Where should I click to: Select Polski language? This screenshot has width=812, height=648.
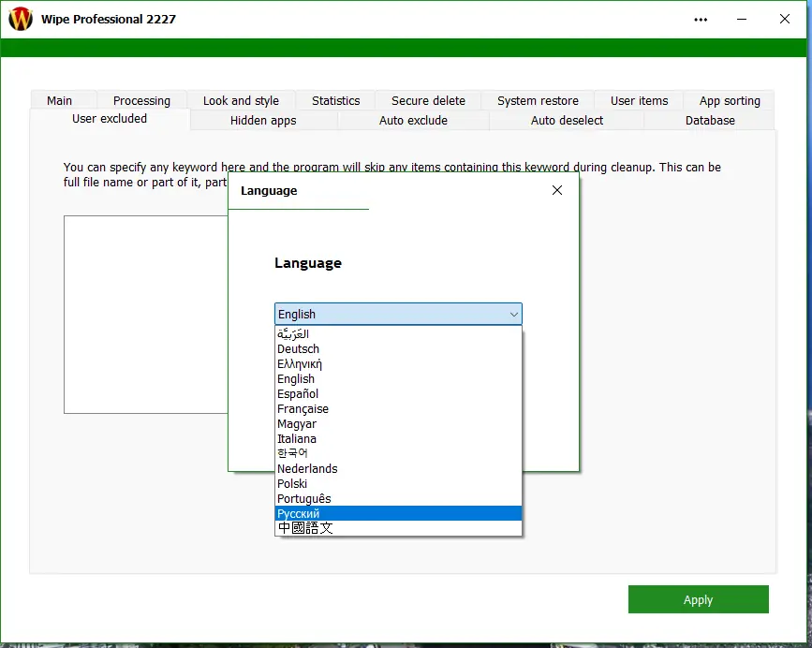click(398, 483)
